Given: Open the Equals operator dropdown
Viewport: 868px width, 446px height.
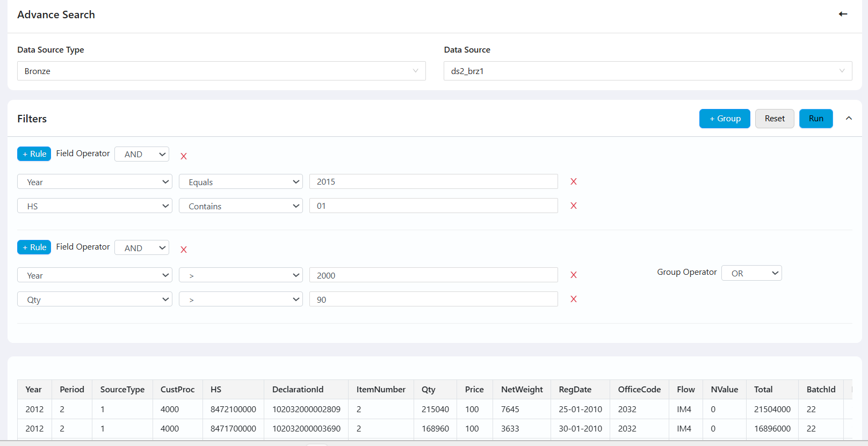Looking at the screenshot, I should [241, 182].
